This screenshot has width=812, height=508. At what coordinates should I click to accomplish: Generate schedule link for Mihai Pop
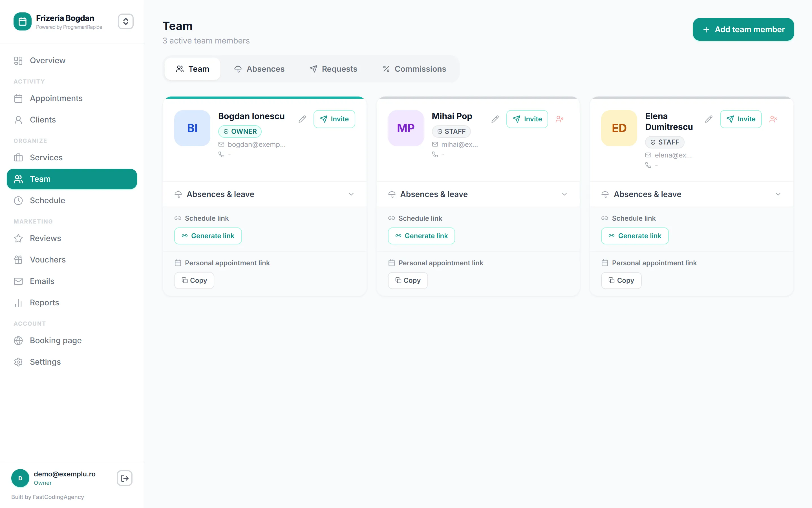(x=422, y=236)
